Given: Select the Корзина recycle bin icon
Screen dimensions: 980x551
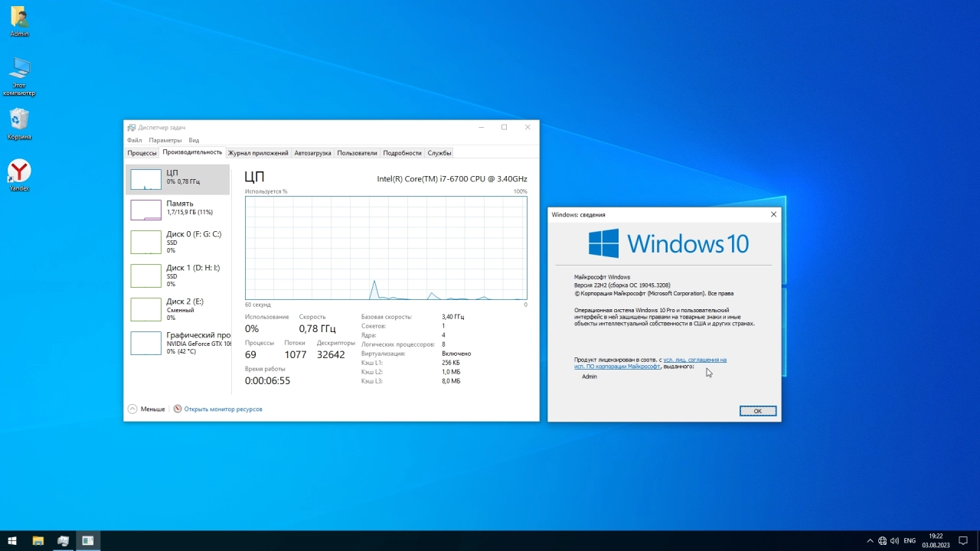Looking at the screenshot, I should (19, 124).
